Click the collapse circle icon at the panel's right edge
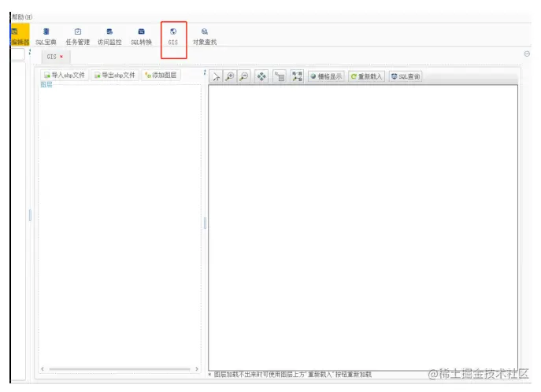Viewport: 541px width, 392px height. pos(527,54)
